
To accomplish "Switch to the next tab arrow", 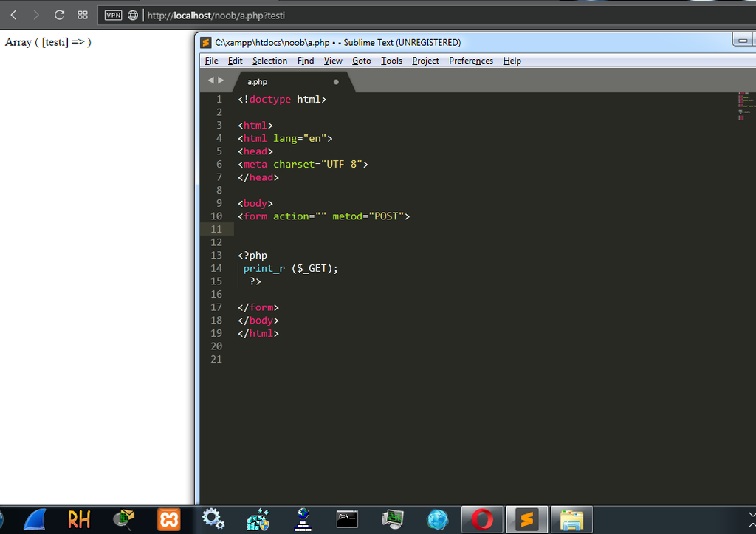I will click(x=221, y=80).
